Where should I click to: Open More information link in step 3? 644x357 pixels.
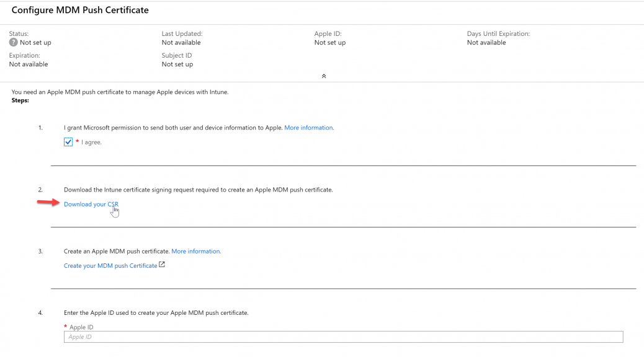(x=196, y=251)
